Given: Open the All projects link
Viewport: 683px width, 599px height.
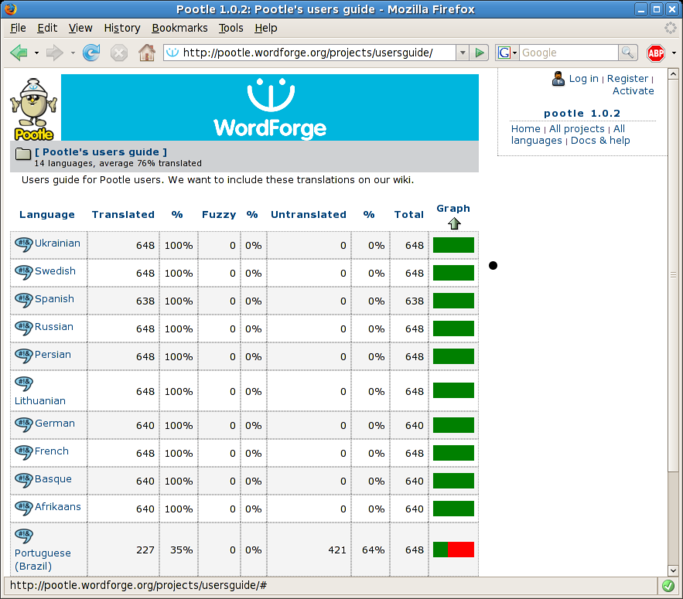Looking at the screenshot, I should pos(577,129).
